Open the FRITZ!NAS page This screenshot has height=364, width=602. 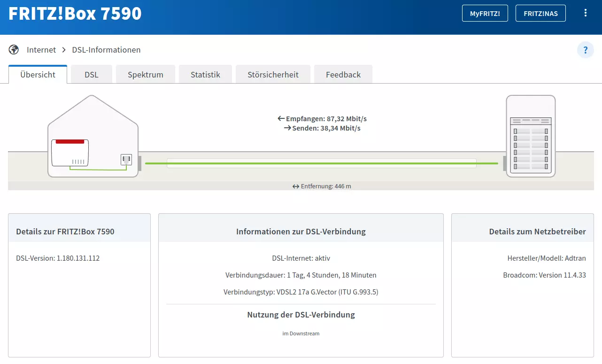[540, 13]
